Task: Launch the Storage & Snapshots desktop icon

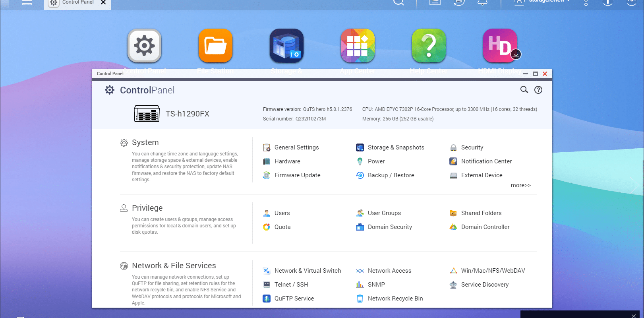Action: coord(286,46)
